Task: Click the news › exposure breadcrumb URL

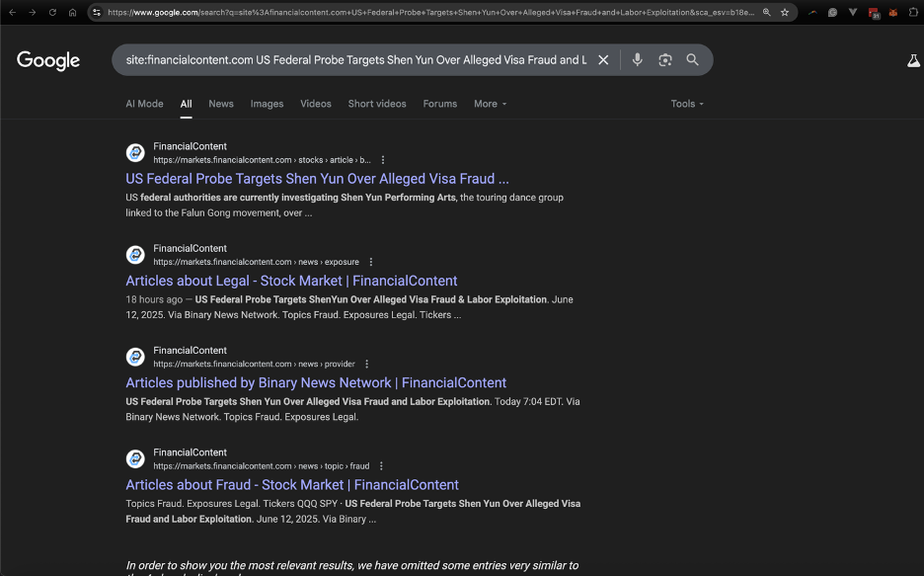Action: pyautogui.click(x=257, y=262)
